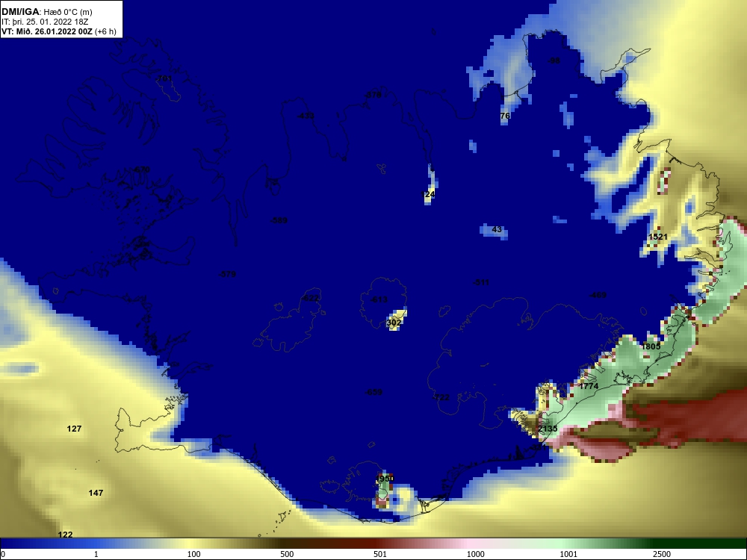Viewport: 747px width, 560px height.
Task: Click the map value -622
Action: point(310,298)
